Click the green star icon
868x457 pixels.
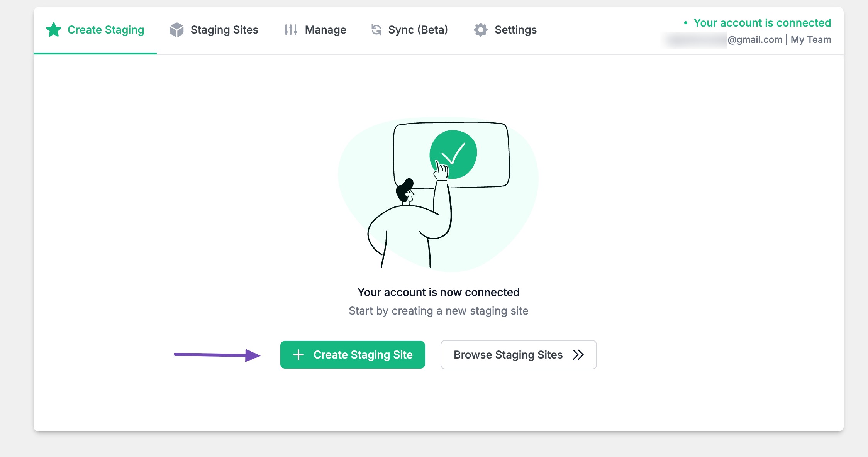click(54, 30)
